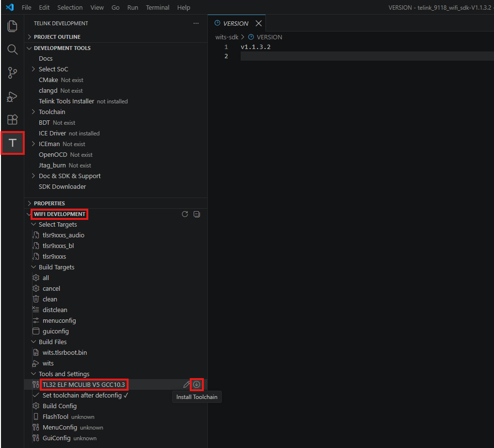The height and width of the screenshot is (448, 494).
Task: Click the list icon beside distclean
Action: tap(36, 310)
